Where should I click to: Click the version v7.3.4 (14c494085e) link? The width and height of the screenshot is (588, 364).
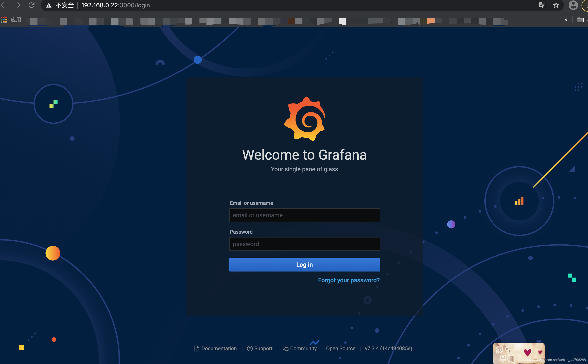tap(388, 348)
